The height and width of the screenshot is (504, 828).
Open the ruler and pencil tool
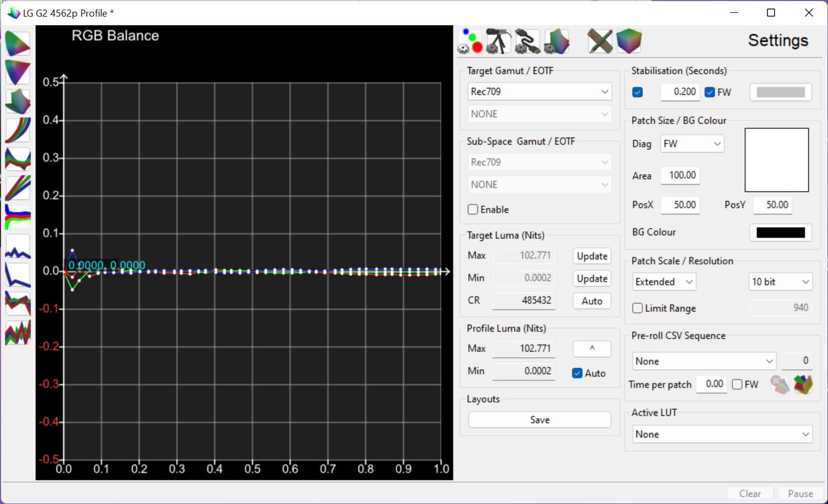click(600, 41)
